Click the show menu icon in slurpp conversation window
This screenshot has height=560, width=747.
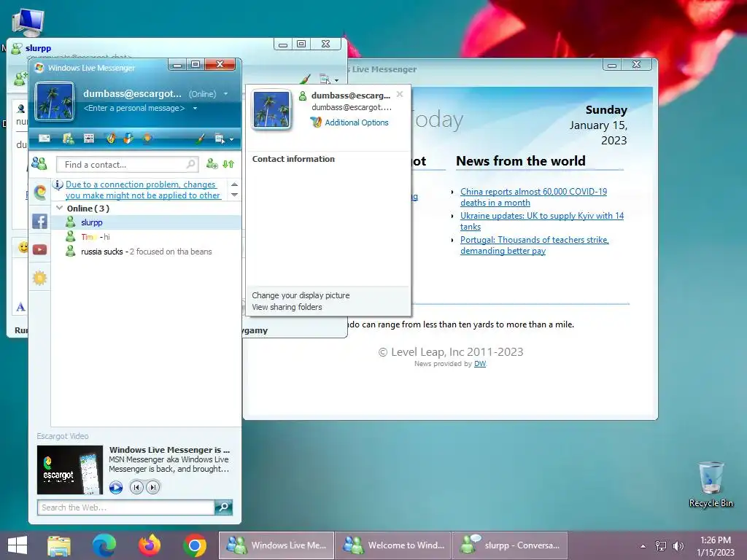[325, 79]
